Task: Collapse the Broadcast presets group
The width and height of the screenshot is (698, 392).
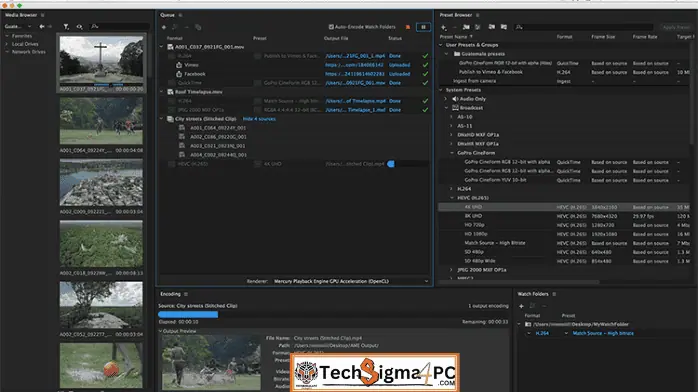Action: (x=446, y=108)
